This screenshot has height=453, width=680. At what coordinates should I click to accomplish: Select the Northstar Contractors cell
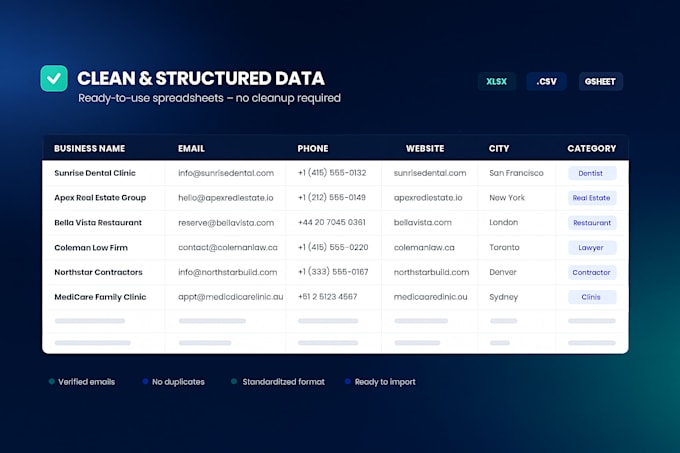[x=98, y=272]
